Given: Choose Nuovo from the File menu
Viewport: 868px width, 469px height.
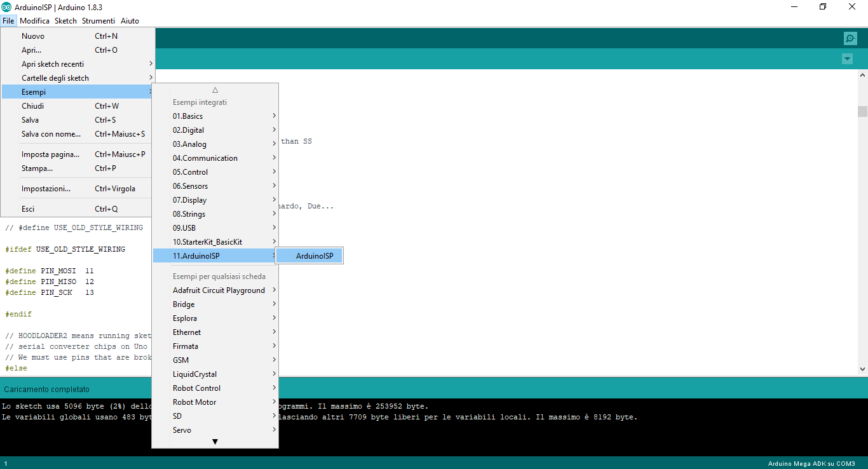Looking at the screenshot, I should pos(78,36).
